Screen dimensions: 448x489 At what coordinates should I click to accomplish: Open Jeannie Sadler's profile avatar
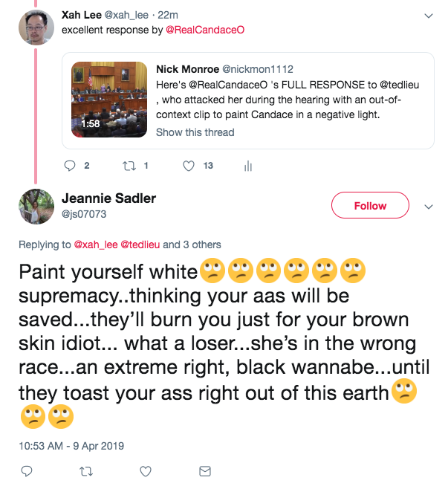click(34, 206)
